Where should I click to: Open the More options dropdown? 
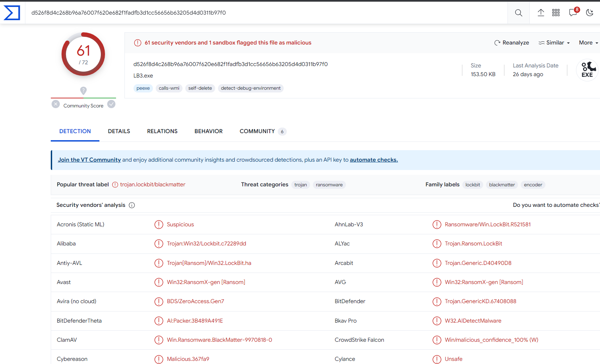tap(588, 42)
